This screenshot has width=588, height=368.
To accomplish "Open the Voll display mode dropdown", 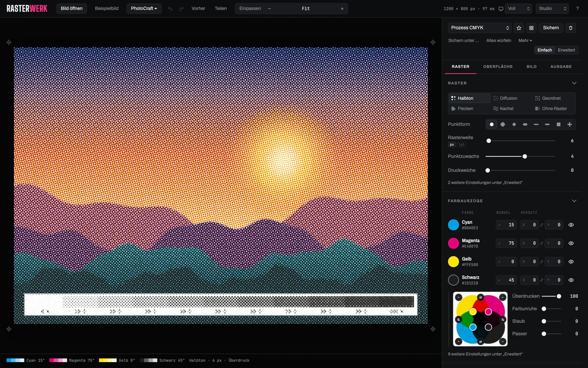I will 519,8.
